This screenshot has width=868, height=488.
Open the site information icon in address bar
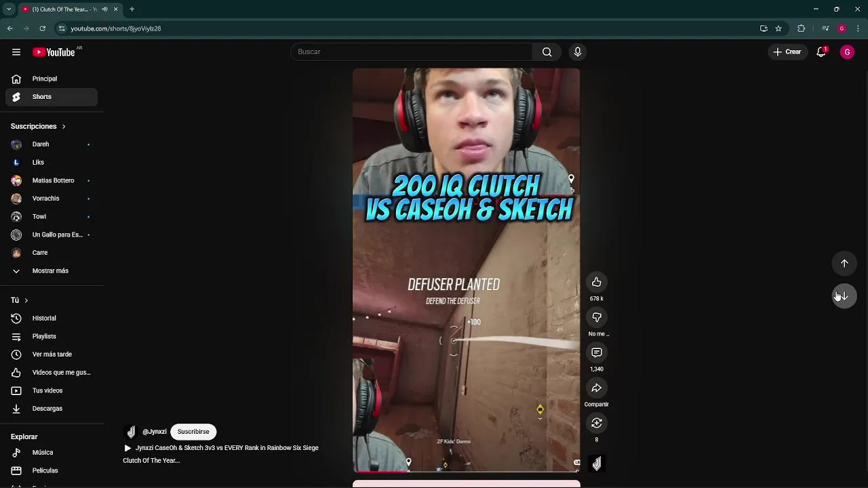coord(62,28)
